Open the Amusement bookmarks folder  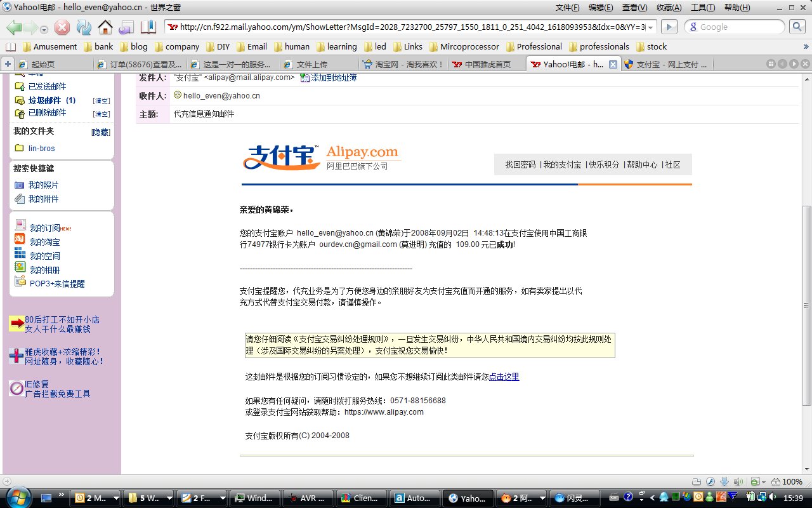tap(49, 46)
